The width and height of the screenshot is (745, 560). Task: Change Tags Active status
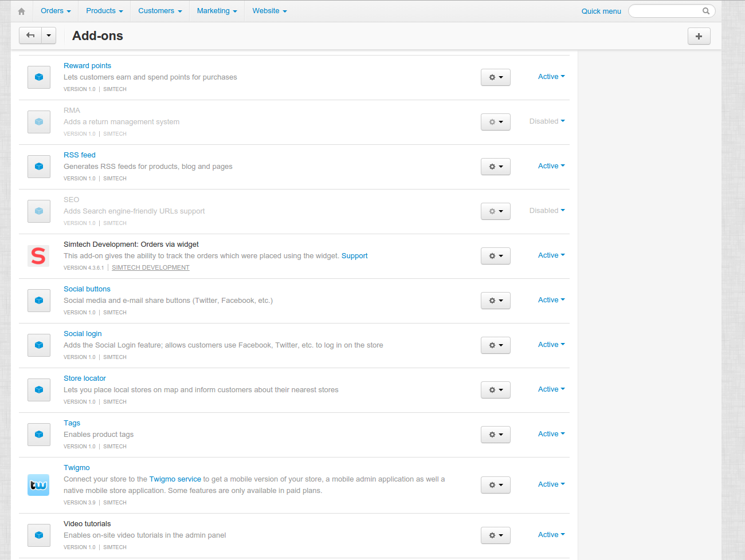pyautogui.click(x=551, y=434)
